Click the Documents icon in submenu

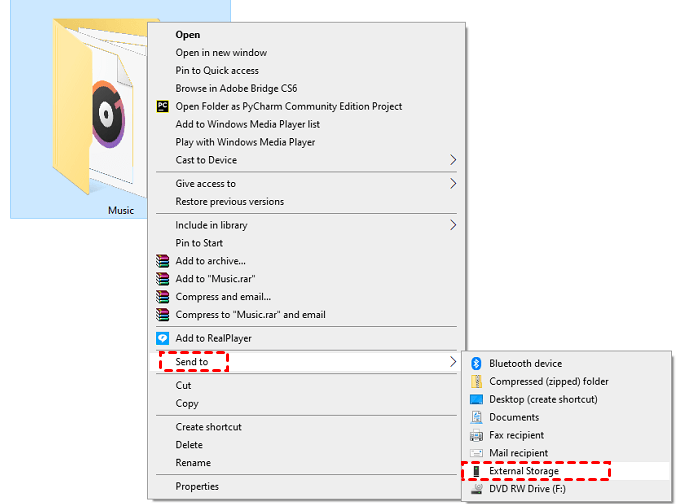tap(476, 417)
